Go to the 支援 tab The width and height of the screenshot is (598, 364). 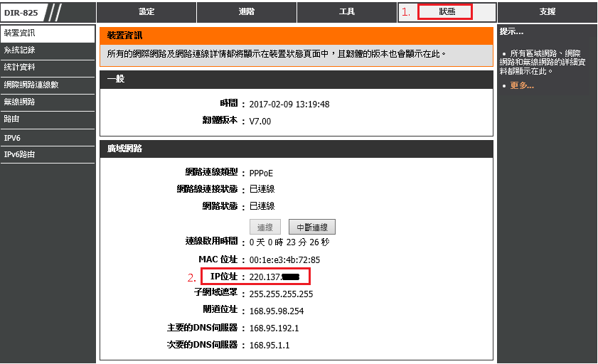point(547,12)
